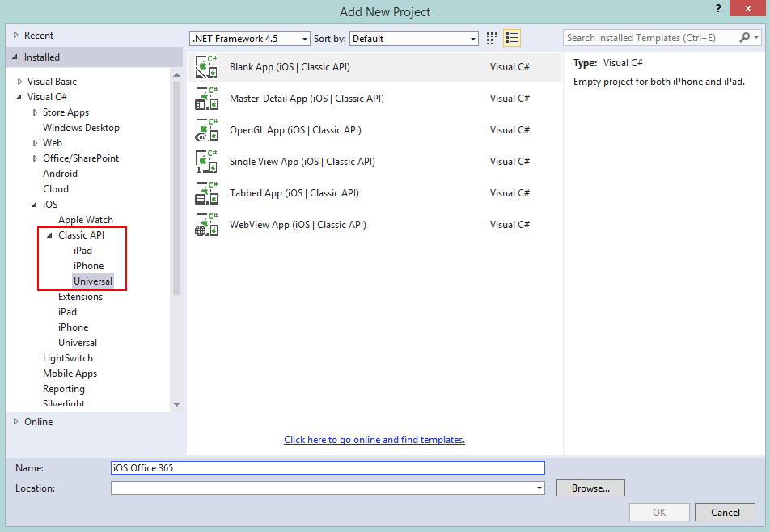Click the OK button
Image resolution: width=770 pixels, height=532 pixels.
pyautogui.click(x=659, y=513)
